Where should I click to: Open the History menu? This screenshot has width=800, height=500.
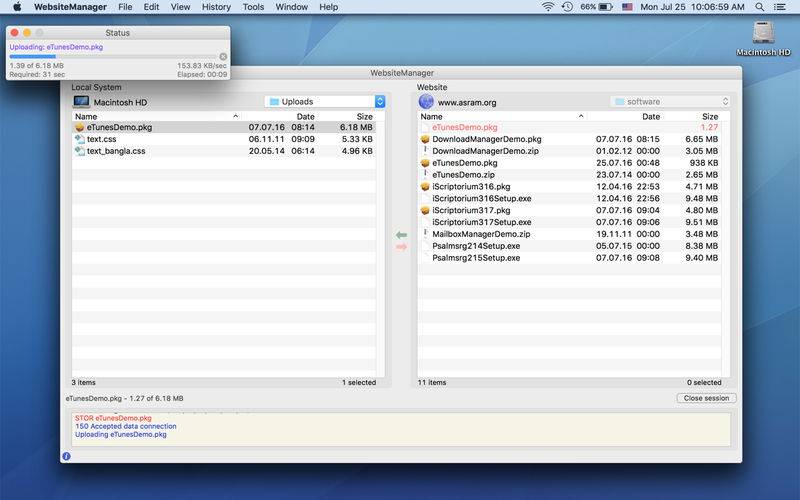[216, 7]
